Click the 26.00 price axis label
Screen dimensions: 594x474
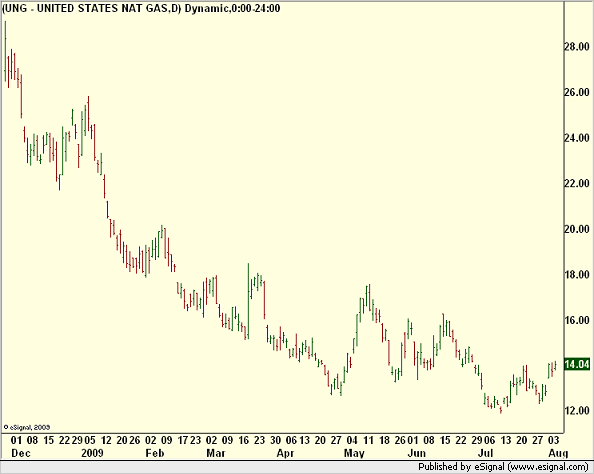(x=577, y=92)
